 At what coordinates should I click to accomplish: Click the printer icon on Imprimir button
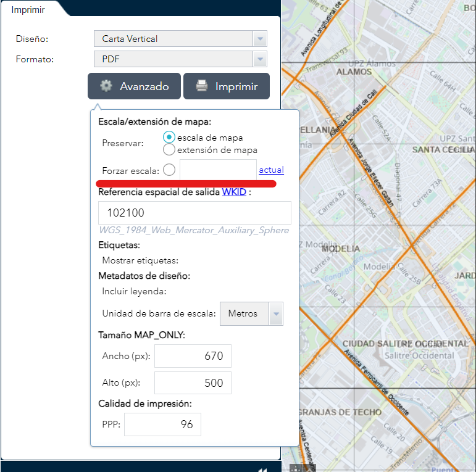tap(201, 86)
